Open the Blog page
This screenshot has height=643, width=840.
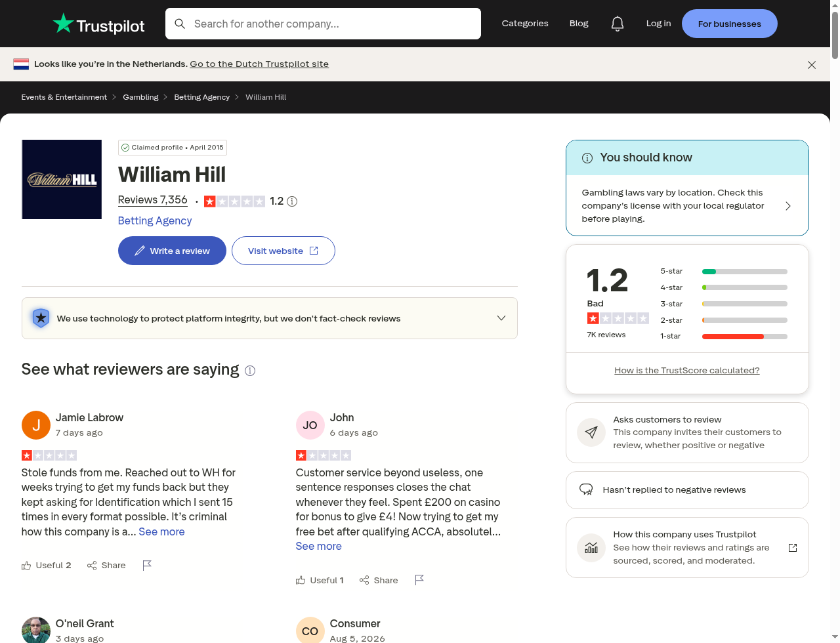tap(579, 24)
